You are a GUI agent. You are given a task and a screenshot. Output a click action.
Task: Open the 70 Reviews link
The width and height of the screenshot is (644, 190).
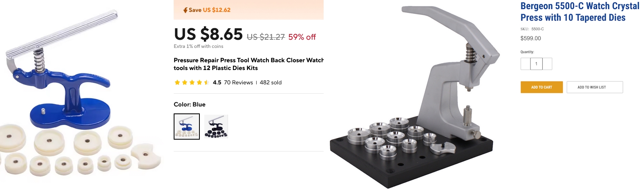(x=238, y=82)
